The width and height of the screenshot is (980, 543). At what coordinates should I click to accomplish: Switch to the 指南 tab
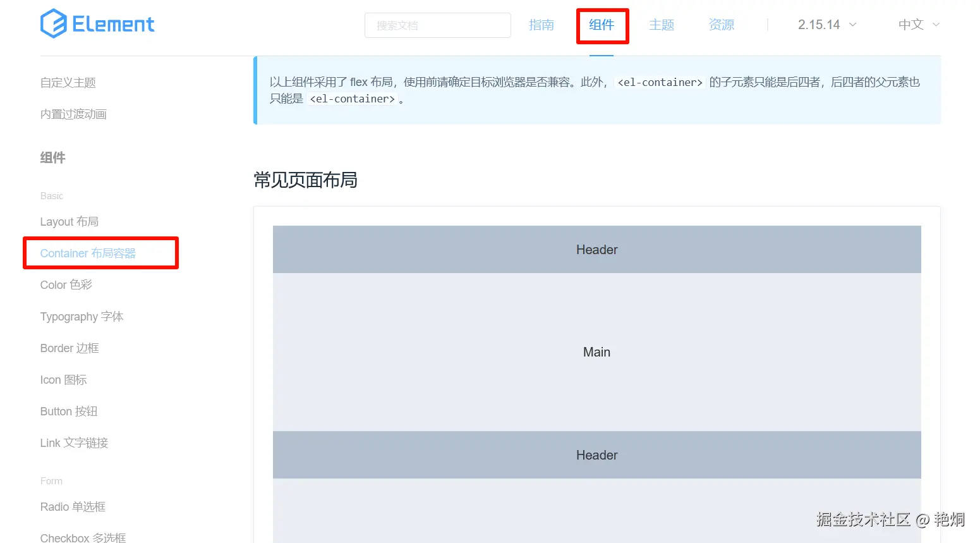541,25
